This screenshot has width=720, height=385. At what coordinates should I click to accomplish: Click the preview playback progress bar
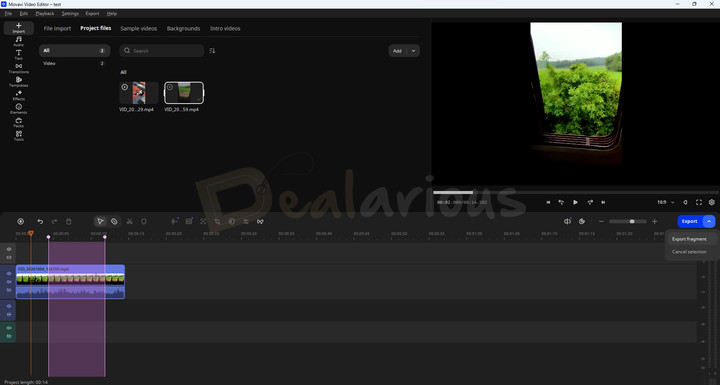pyautogui.click(x=576, y=192)
